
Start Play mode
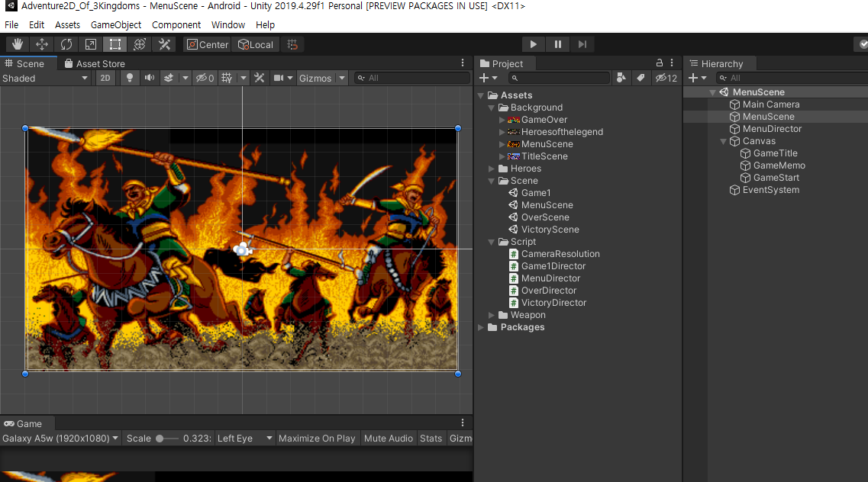[x=533, y=44]
